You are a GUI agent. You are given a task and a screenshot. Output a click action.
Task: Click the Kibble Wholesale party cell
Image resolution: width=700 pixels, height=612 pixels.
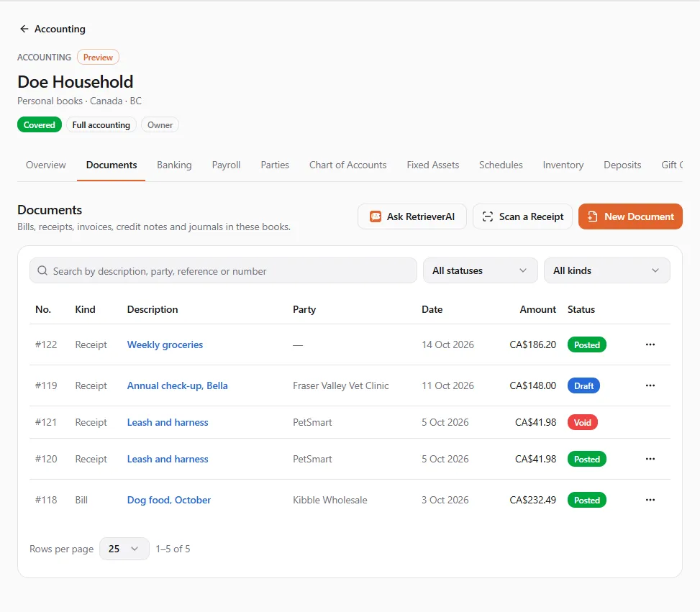pyautogui.click(x=330, y=500)
